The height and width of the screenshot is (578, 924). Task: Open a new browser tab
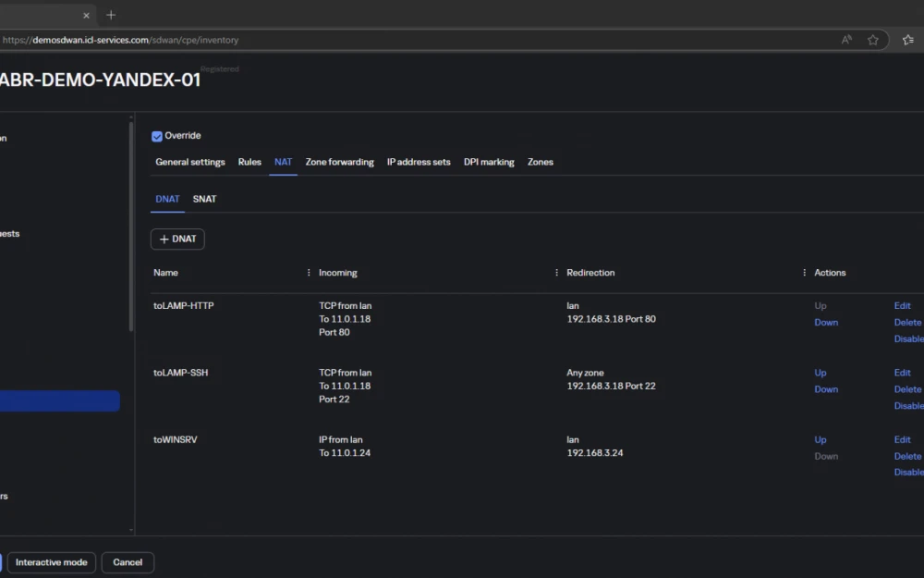pyautogui.click(x=111, y=15)
